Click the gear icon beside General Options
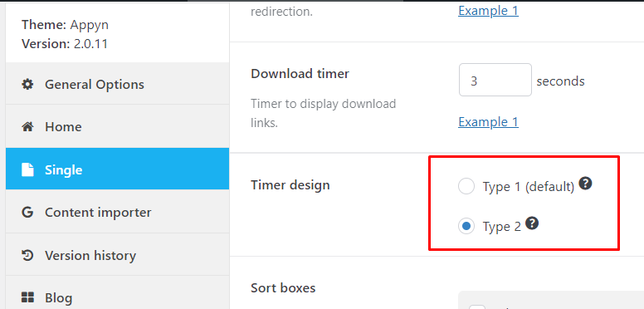Screen dimensions: 644x309 [x=27, y=85]
